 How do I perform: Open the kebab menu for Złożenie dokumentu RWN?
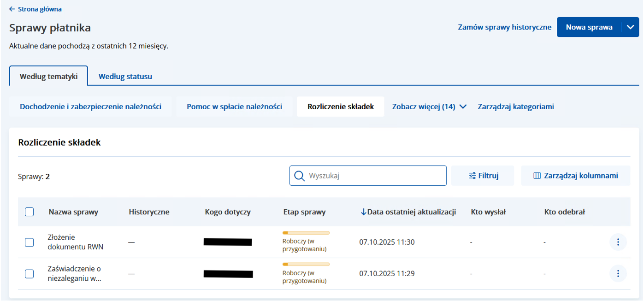618,242
